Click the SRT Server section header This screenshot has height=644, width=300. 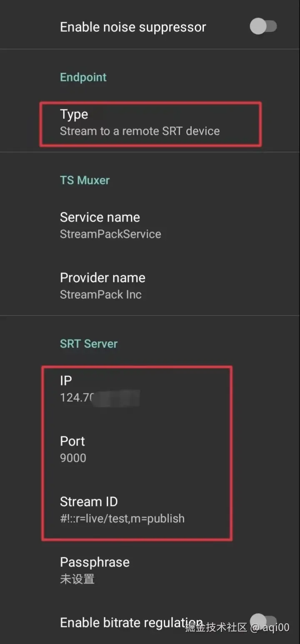(89, 344)
